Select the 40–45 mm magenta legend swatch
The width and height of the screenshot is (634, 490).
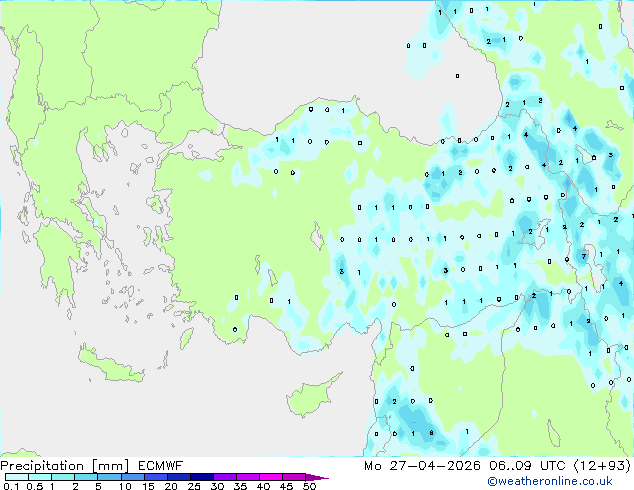tap(271, 477)
